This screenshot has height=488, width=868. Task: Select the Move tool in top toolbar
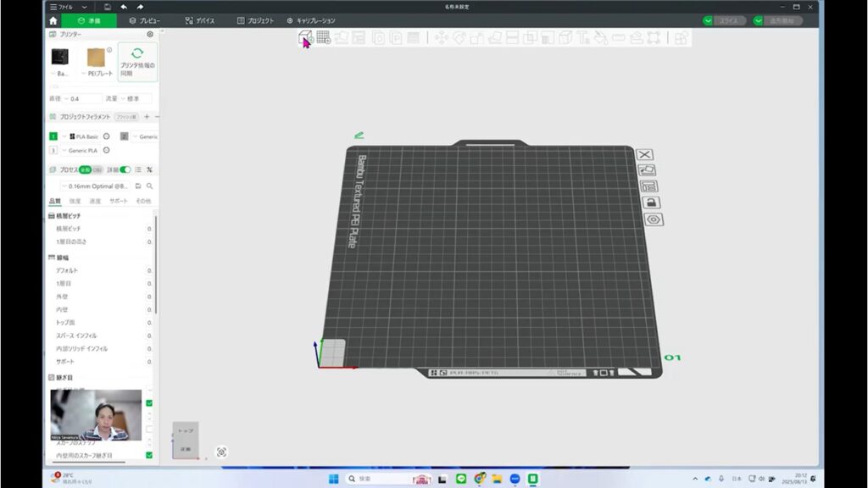tap(441, 37)
